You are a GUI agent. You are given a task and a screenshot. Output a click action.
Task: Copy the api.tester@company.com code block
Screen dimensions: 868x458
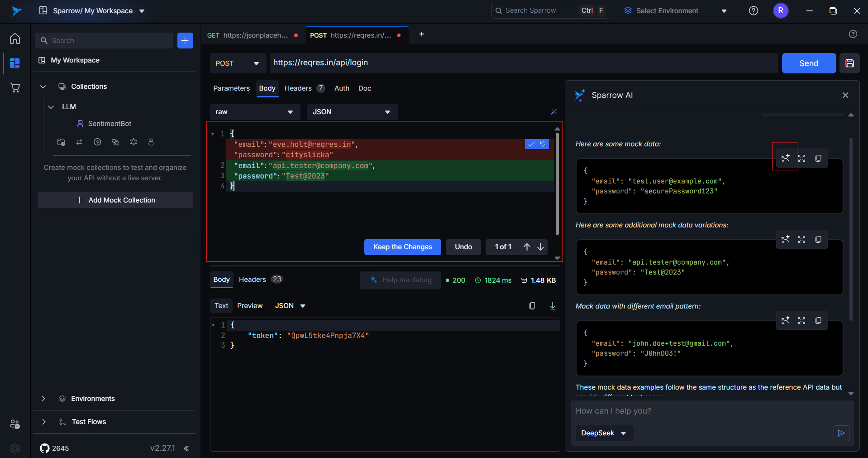click(818, 239)
